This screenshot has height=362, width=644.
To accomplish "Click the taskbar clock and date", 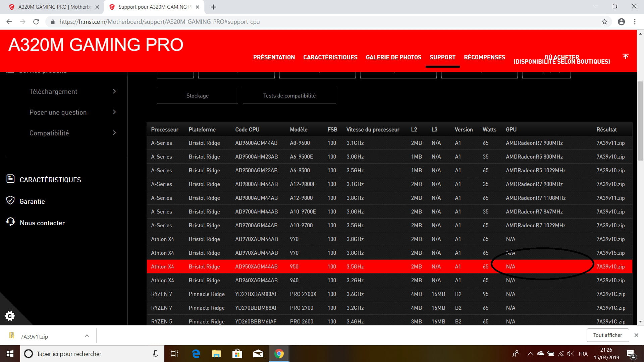I will coord(606,354).
